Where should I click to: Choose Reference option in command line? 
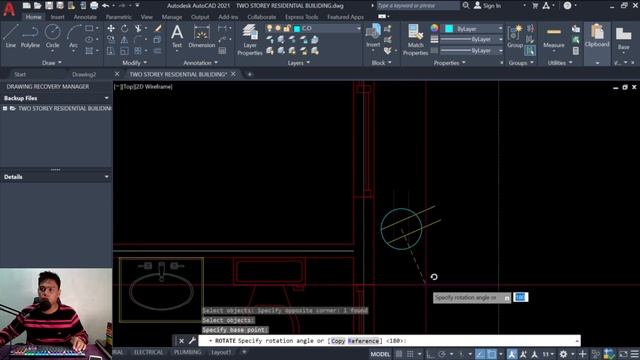[x=363, y=341]
